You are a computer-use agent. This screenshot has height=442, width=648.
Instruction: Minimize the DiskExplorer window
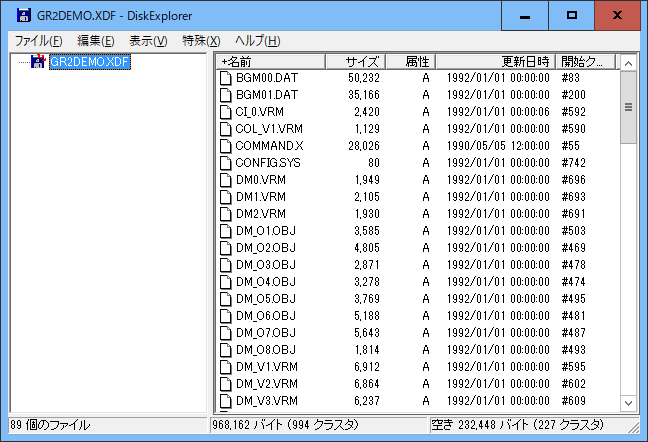(525, 16)
